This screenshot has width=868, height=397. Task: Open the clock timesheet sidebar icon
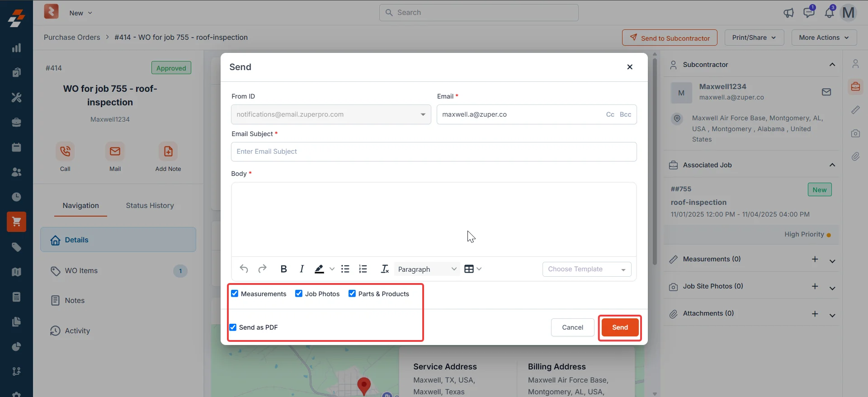16,197
